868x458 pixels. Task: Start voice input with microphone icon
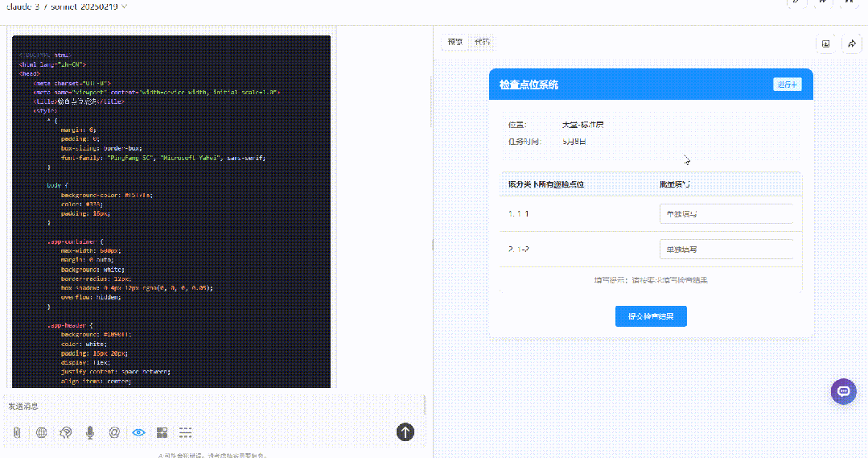coord(89,432)
